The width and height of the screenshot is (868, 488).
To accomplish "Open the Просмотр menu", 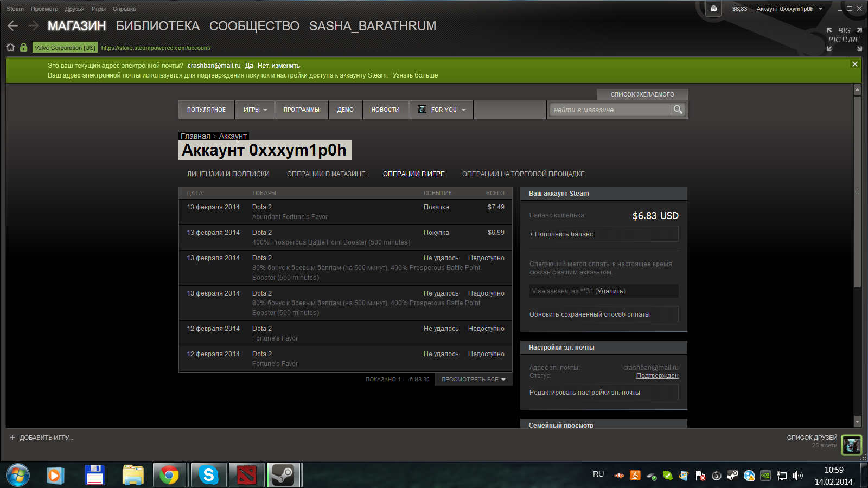I will tap(44, 9).
